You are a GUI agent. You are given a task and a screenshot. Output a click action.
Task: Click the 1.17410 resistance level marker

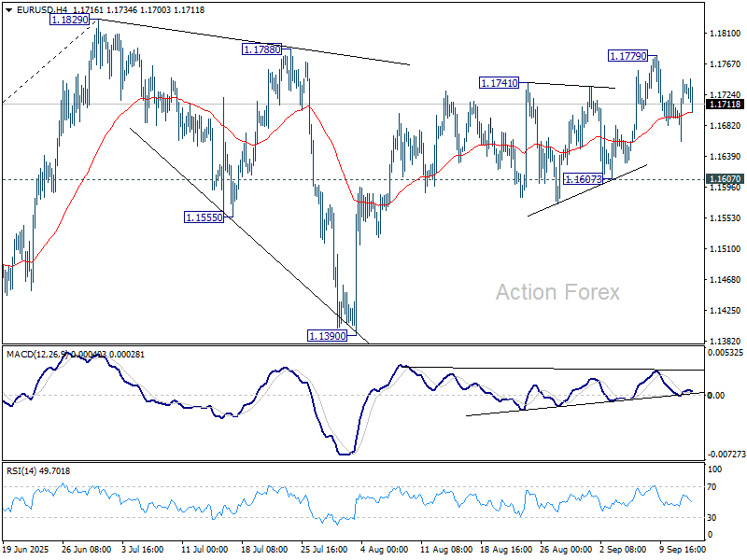pyautogui.click(x=498, y=82)
